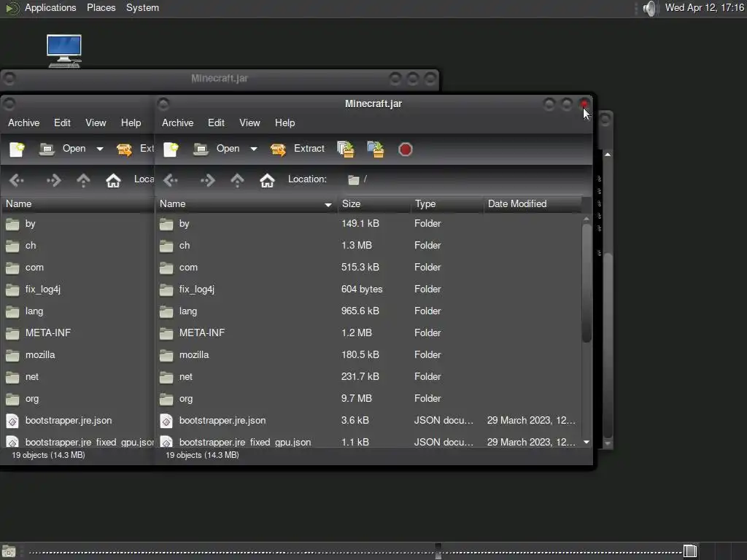
Task: Sort by Name column header in front window
Action: [247, 204]
